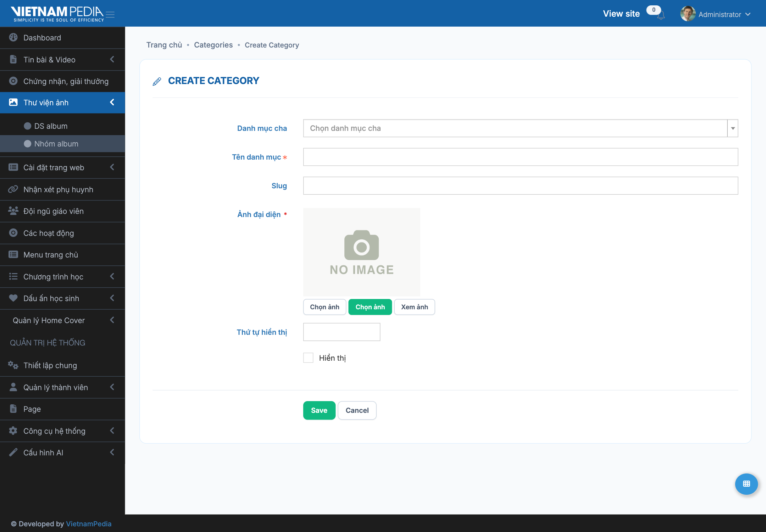Click the Thiết lập chung gears icon

(x=13, y=365)
